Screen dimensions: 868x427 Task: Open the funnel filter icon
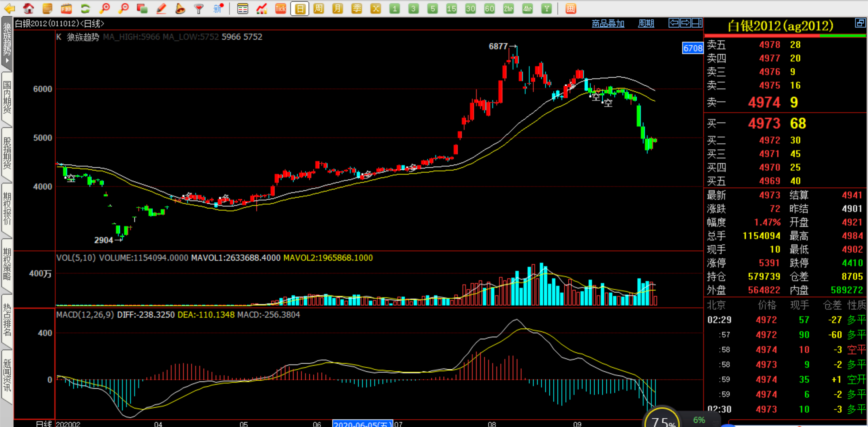[x=199, y=8]
